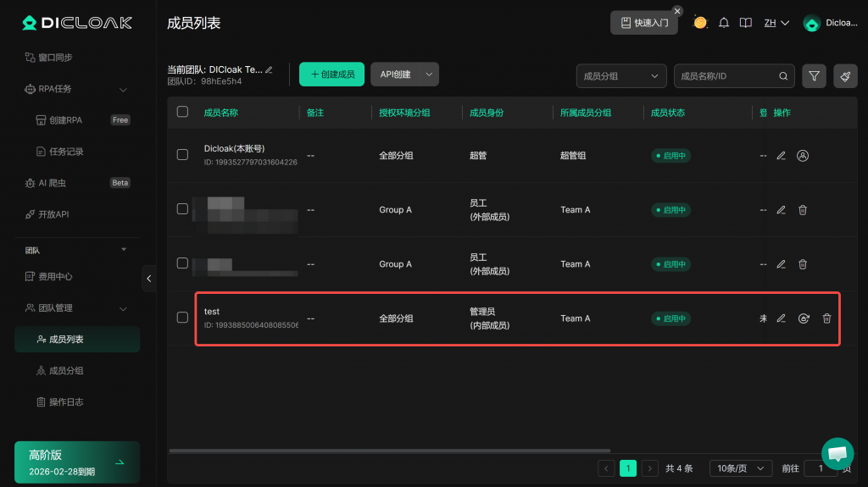The image size is (868, 487).
Task: Open the notification bell
Action: [724, 23]
